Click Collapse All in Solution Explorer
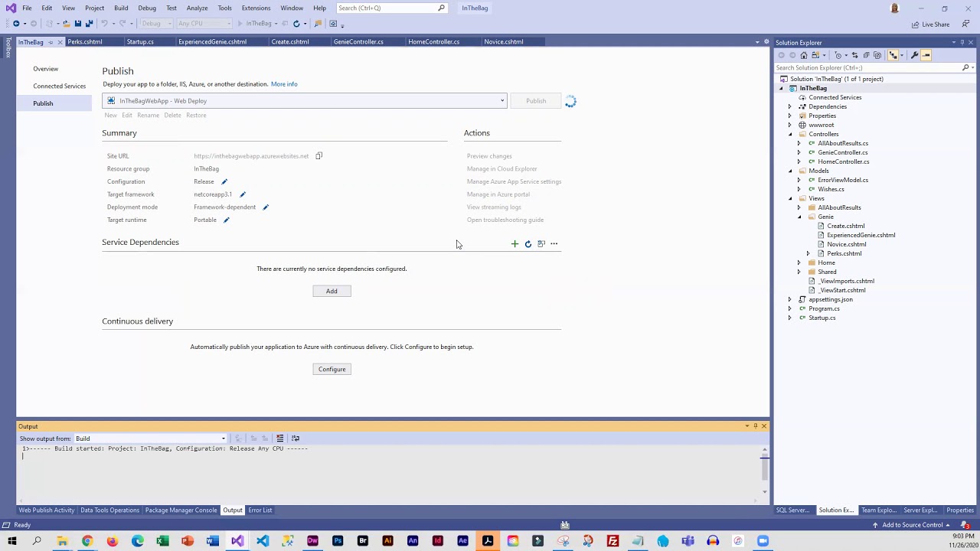 (x=866, y=55)
